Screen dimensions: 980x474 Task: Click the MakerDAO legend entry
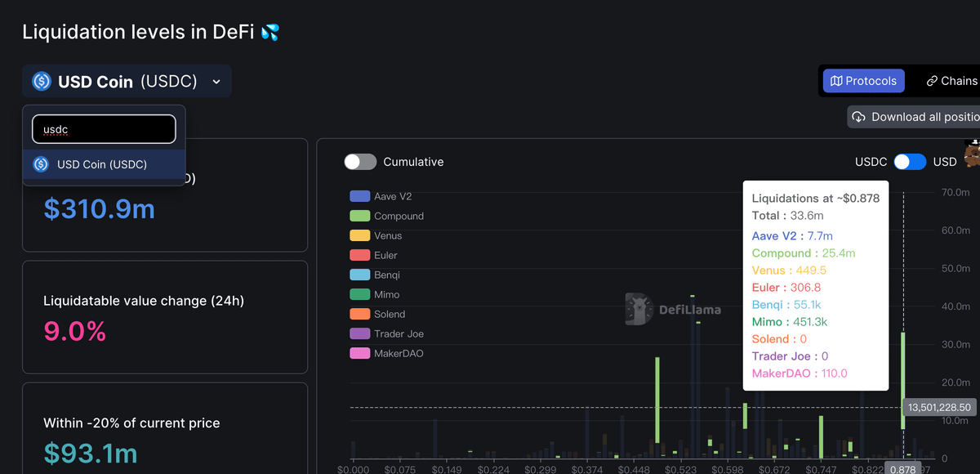click(399, 353)
